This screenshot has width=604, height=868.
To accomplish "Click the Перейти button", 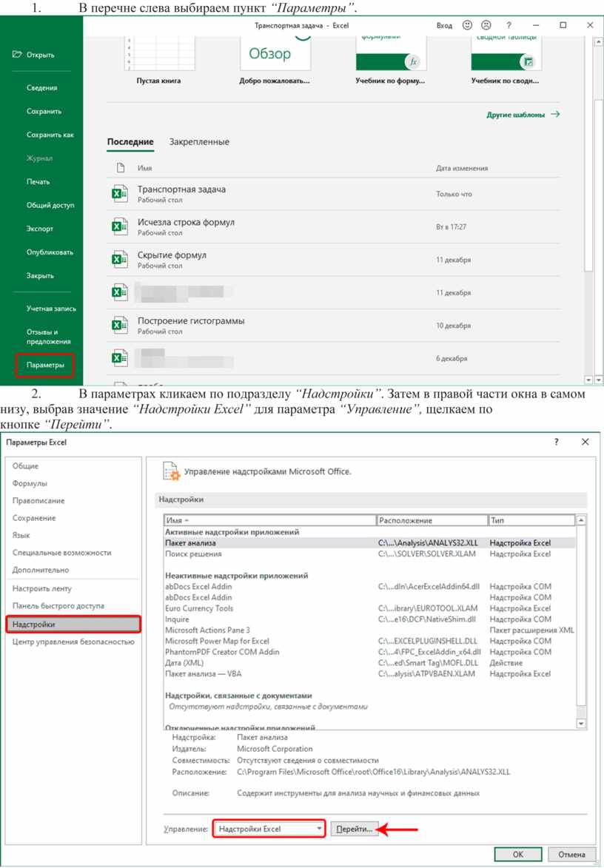I will tap(355, 829).
